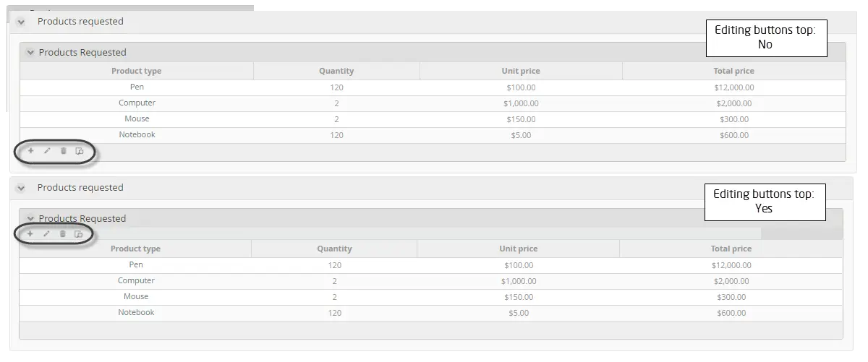
Task: Click the view detail icon above the lower grid
Action: (79, 233)
